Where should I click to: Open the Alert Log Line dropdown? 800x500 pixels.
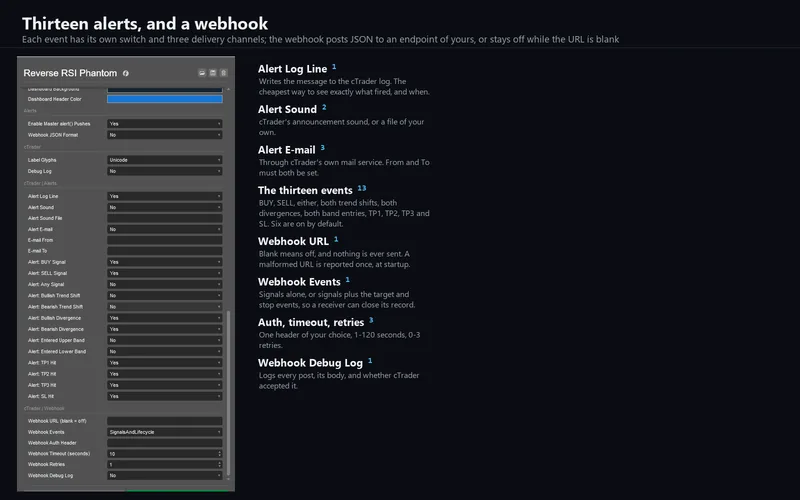pos(165,196)
